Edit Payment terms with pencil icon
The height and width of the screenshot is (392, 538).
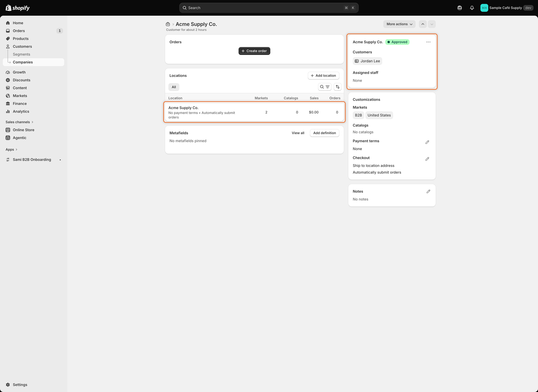coord(427,142)
